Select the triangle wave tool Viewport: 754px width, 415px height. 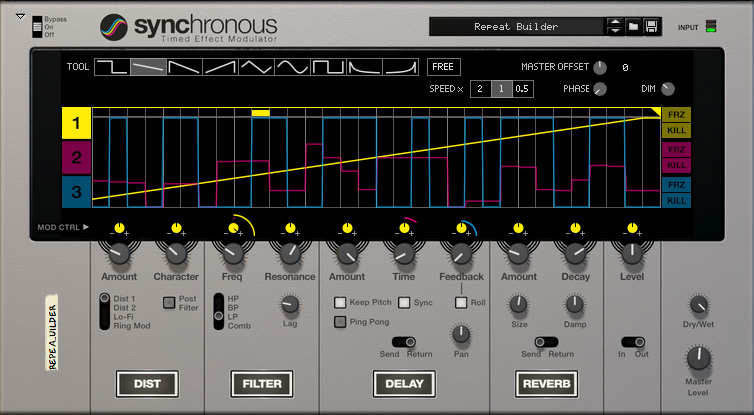(x=257, y=67)
